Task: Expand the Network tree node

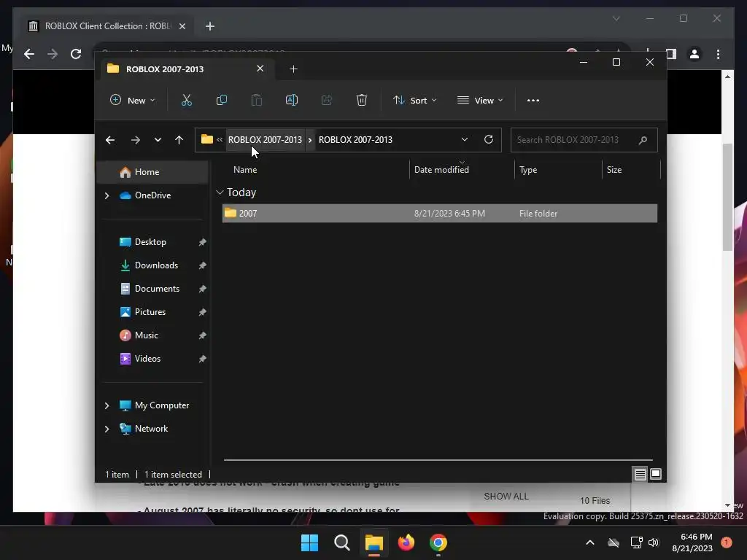Action: (107, 429)
